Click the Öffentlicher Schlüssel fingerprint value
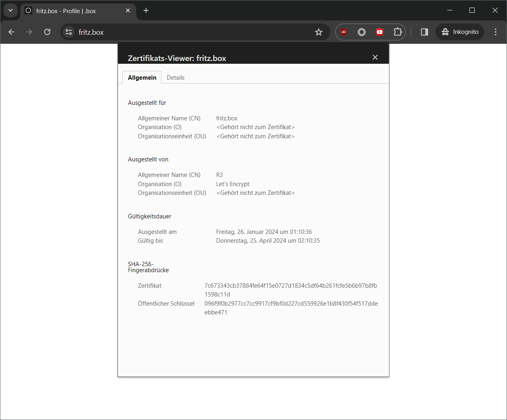Viewport: 507px width, 420px height. [x=291, y=308]
